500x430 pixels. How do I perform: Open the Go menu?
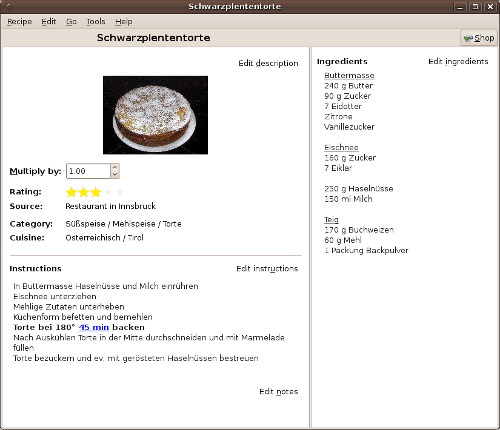click(x=71, y=22)
